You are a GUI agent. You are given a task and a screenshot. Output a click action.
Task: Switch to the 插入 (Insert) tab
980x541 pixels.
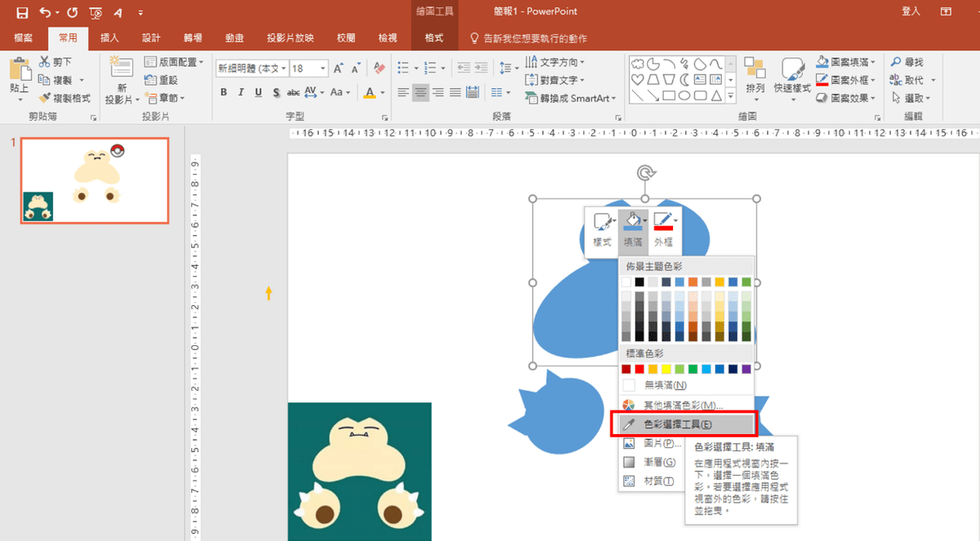pyautogui.click(x=109, y=38)
